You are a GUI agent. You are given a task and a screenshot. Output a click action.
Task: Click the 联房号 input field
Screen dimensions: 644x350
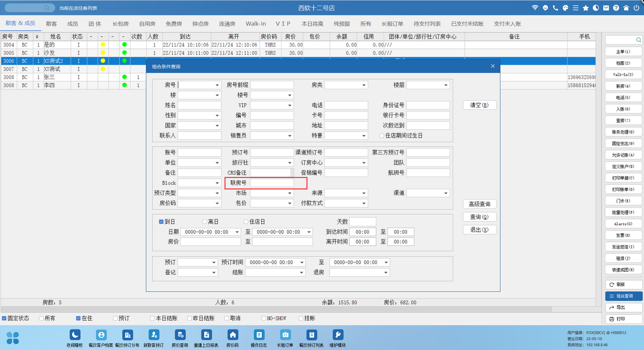coord(272,183)
